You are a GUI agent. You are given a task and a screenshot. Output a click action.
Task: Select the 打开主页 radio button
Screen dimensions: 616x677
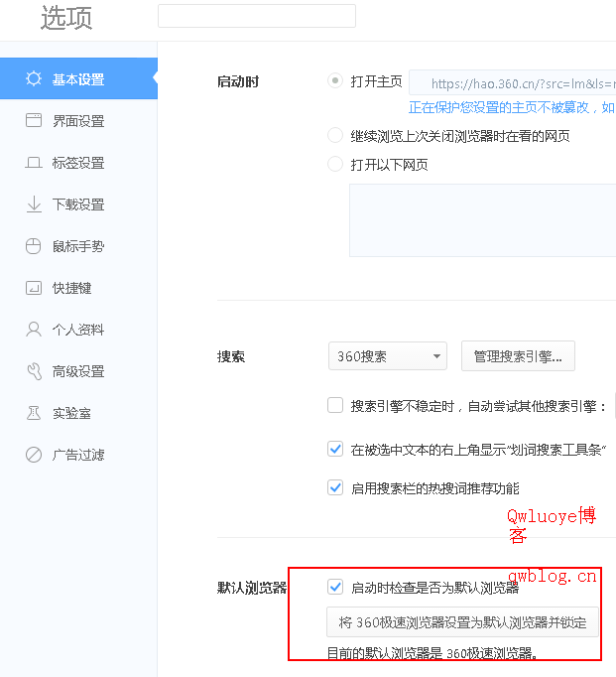(335, 81)
